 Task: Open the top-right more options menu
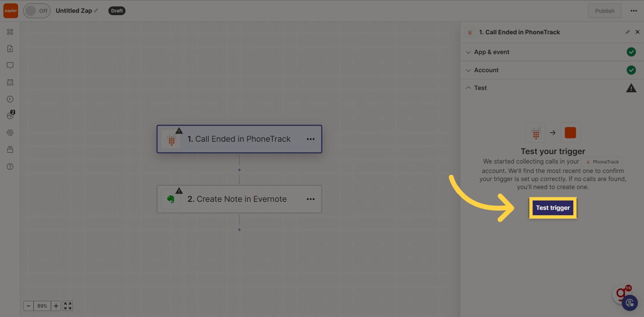[634, 11]
